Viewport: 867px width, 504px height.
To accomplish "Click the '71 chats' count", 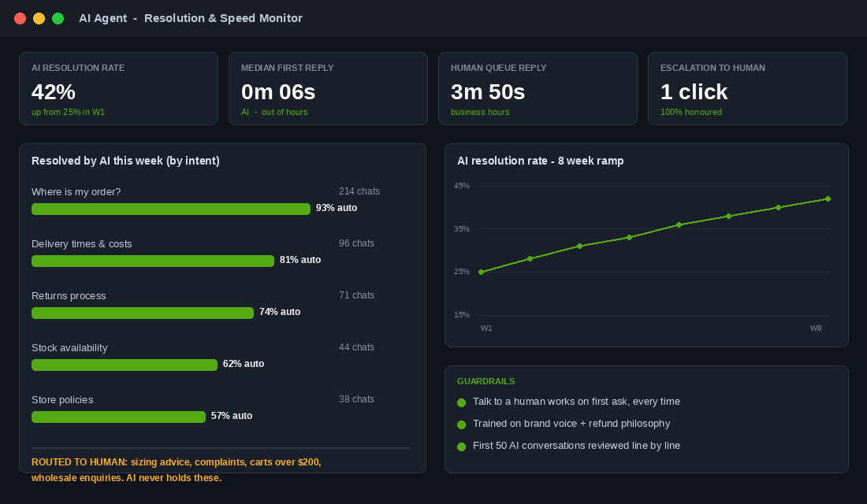I will pos(356,295).
